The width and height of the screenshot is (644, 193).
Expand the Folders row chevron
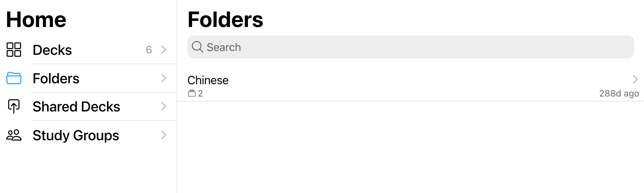tap(164, 78)
